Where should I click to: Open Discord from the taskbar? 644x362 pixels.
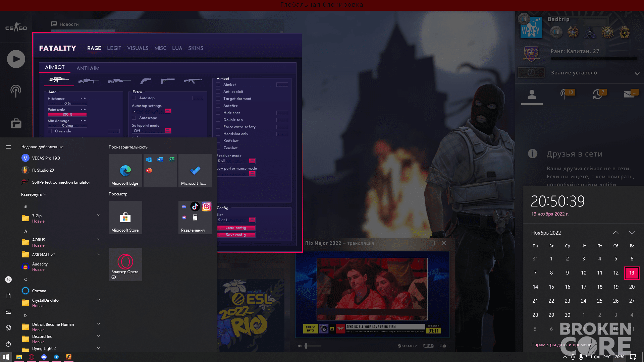44,357
